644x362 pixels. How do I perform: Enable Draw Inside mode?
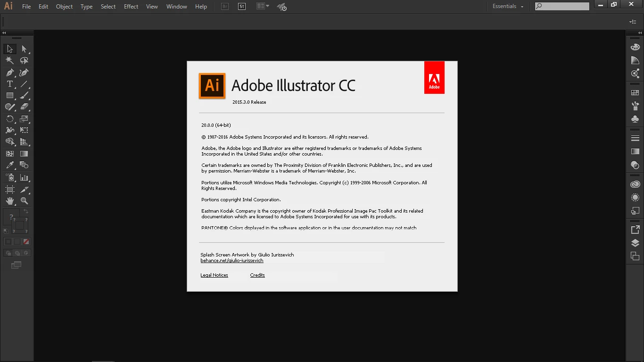tap(26, 253)
